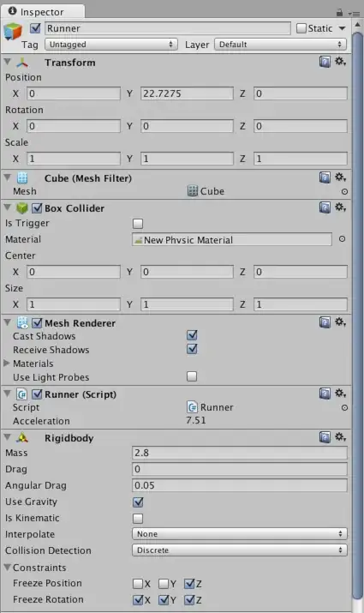The width and height of the screenshot is (364, 613).
Task: Select the Inspector tab
Action: click(42, 12)
